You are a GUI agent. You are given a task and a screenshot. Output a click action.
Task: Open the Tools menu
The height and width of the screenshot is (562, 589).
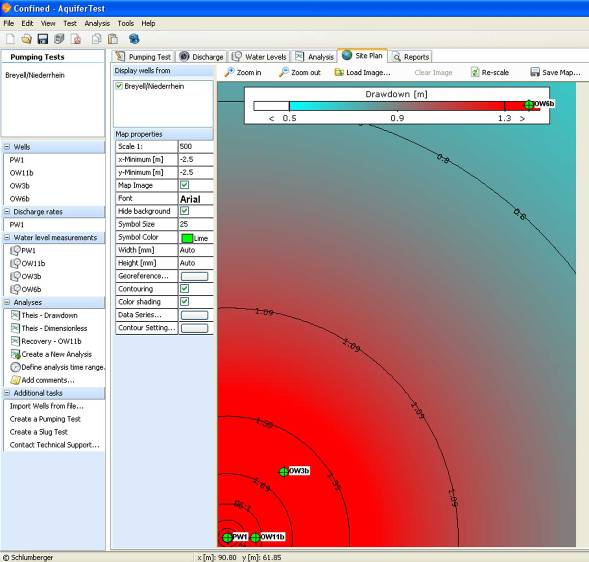tap(126, 23)
